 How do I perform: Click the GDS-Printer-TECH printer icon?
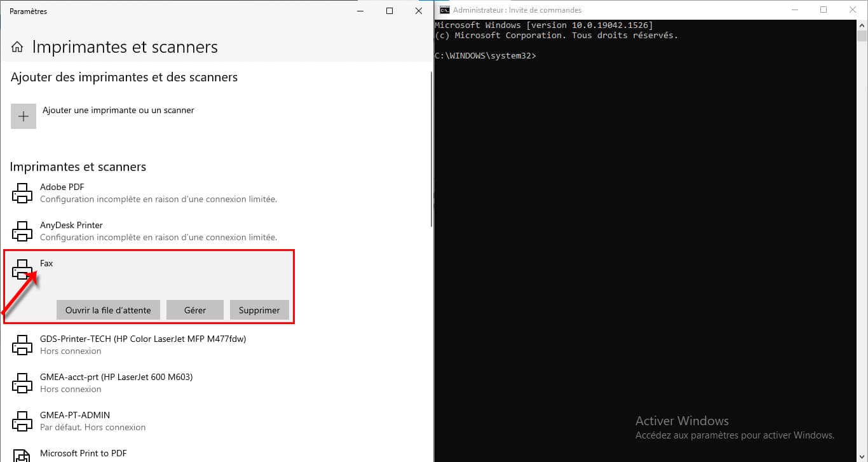pyautogui.click(x=22, y=345)
